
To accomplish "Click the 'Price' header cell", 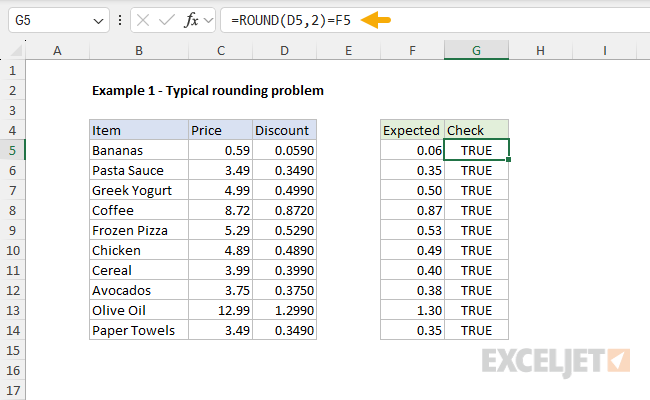I will [221, 130].
